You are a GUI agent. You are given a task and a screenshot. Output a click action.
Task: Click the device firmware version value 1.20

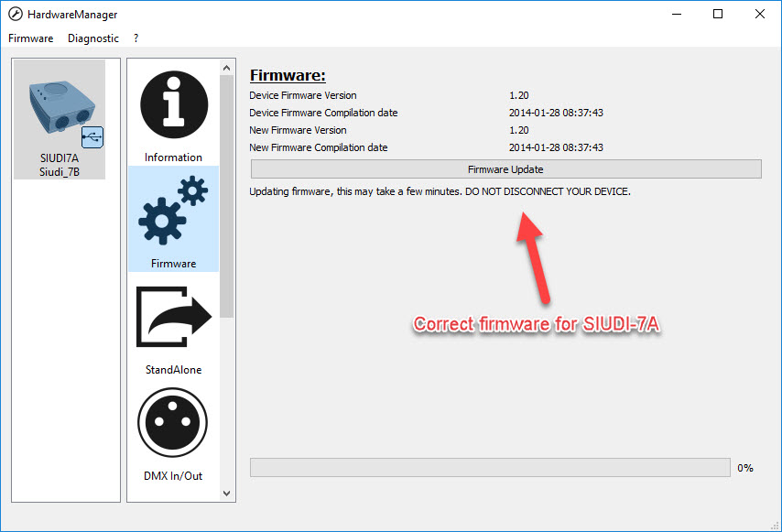click(x=518, y=95)
